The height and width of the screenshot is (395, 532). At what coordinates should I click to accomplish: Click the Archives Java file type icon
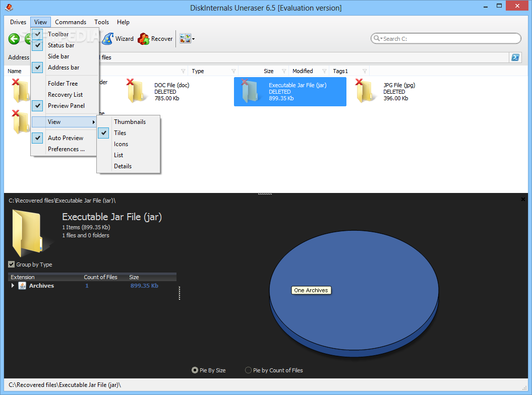(x=22, y=286)
